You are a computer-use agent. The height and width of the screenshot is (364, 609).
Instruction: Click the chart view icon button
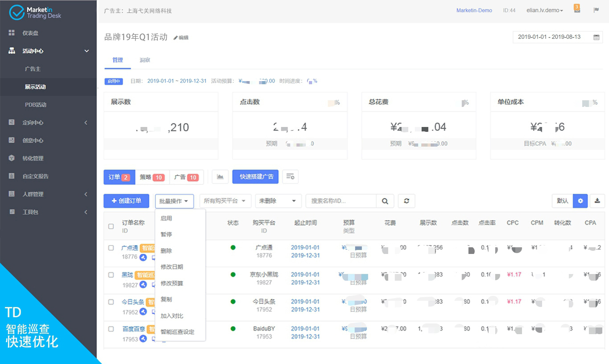[220, 177]
